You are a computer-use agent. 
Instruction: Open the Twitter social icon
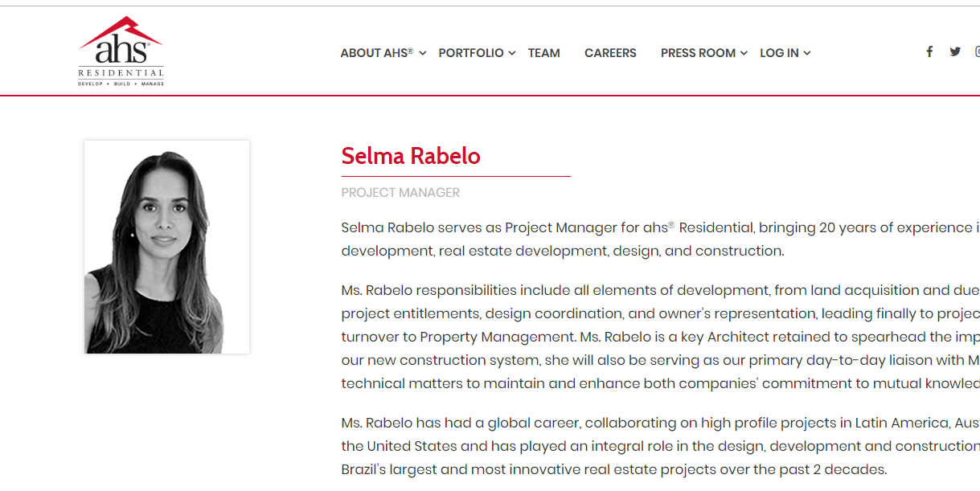tap(955, 51)
